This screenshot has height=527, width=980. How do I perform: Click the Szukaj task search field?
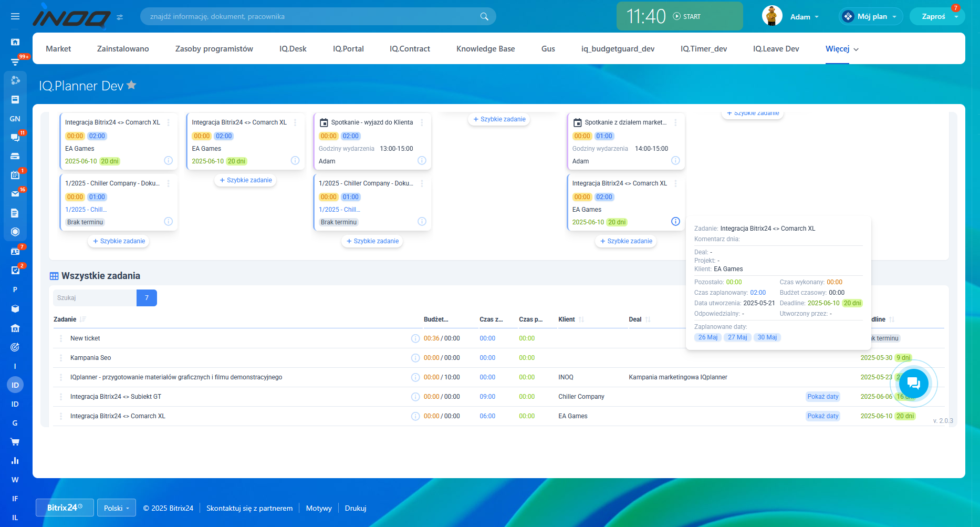click(x=95, y=298)
